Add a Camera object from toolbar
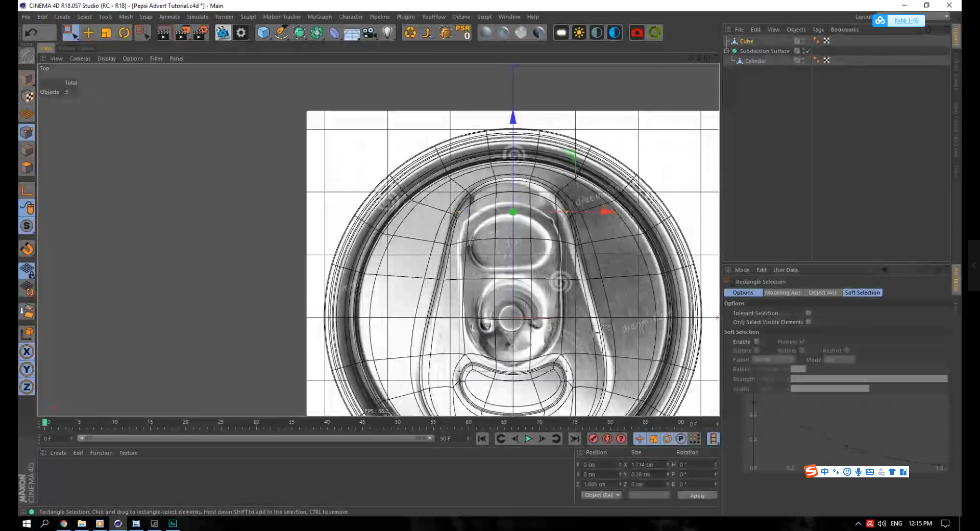Screen dimensions: 980x531 pos(370,33)
